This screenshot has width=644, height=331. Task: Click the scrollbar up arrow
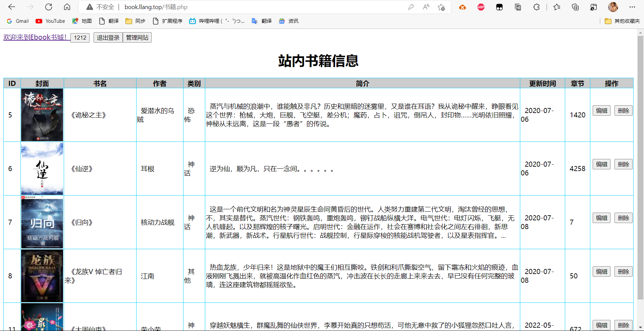(x=640, y=33)
